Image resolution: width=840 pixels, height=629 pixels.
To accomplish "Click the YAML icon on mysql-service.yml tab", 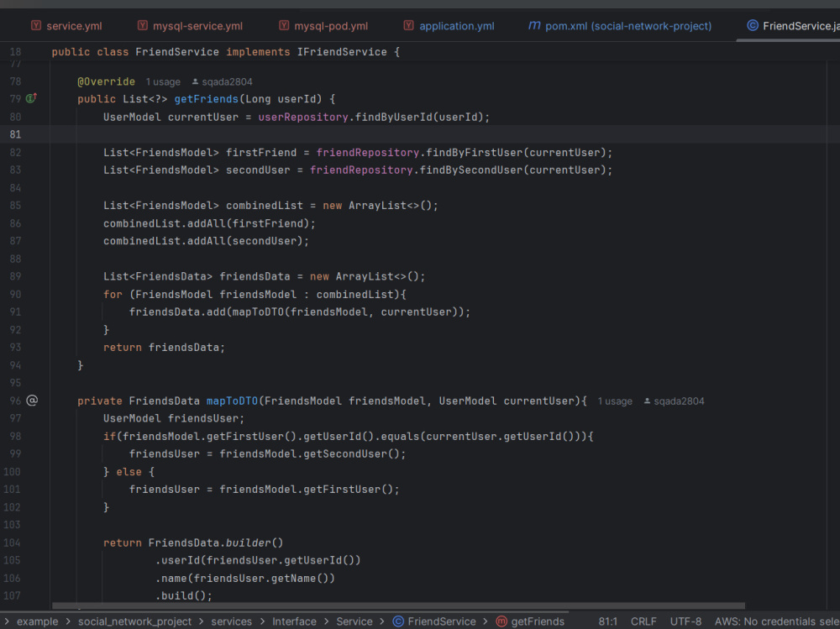I will 143,25.
